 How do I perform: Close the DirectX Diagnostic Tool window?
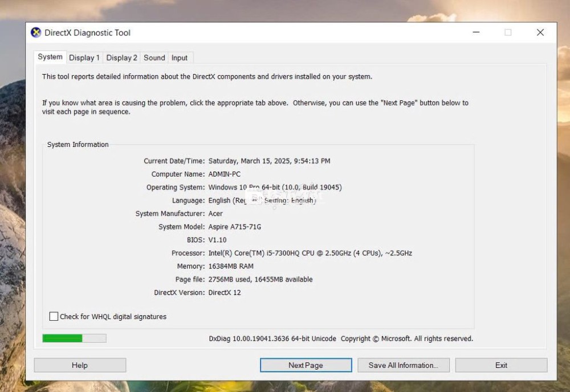pos(540,32)
